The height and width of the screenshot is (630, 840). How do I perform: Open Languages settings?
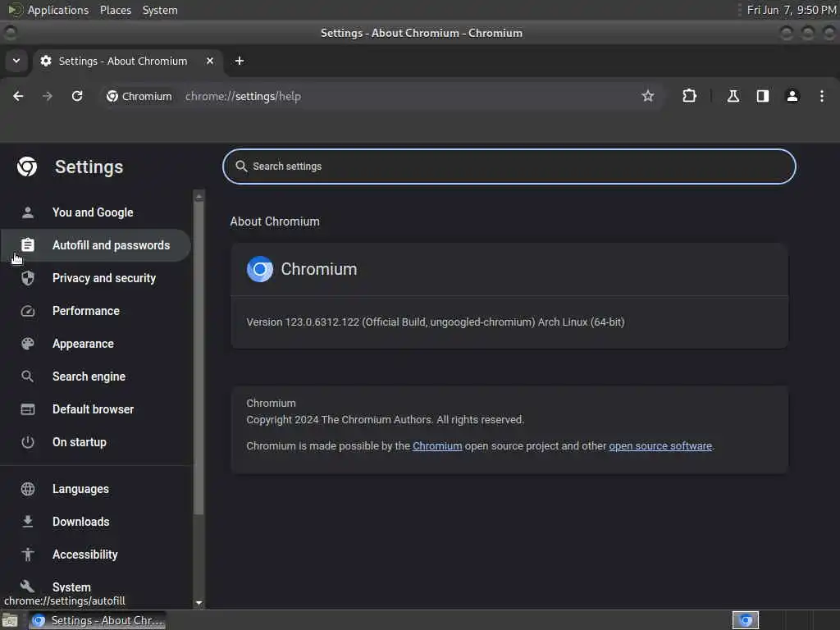pos(95,489)
